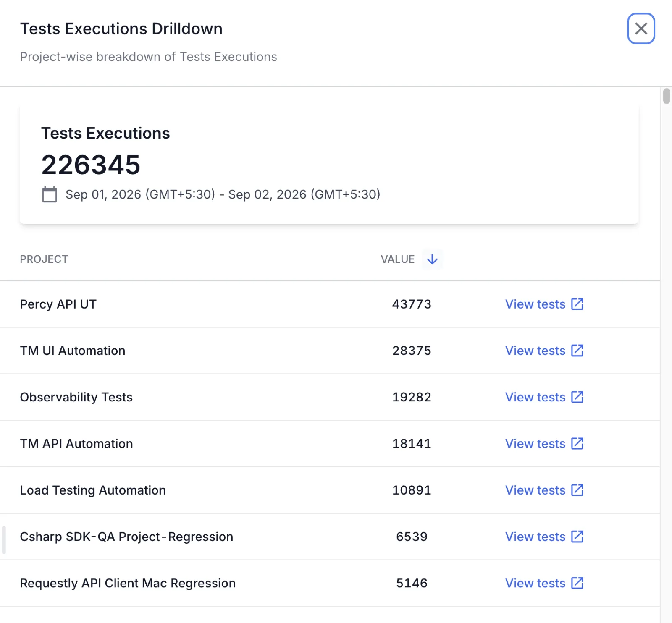Click external-link icon in Csharp SDK-QA row

(x=577, y=537)
